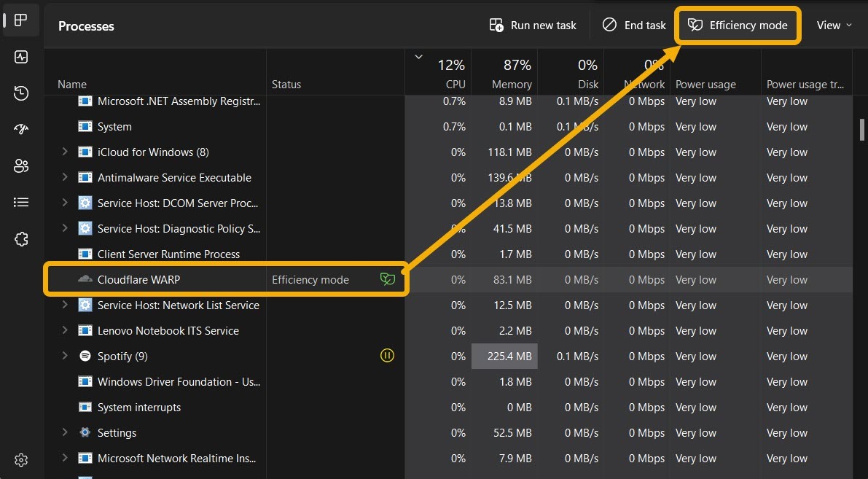The height and width of the screenshot is (479, 868).
Task: Expand the Spotify (9) process group
Action: point(65,356)
